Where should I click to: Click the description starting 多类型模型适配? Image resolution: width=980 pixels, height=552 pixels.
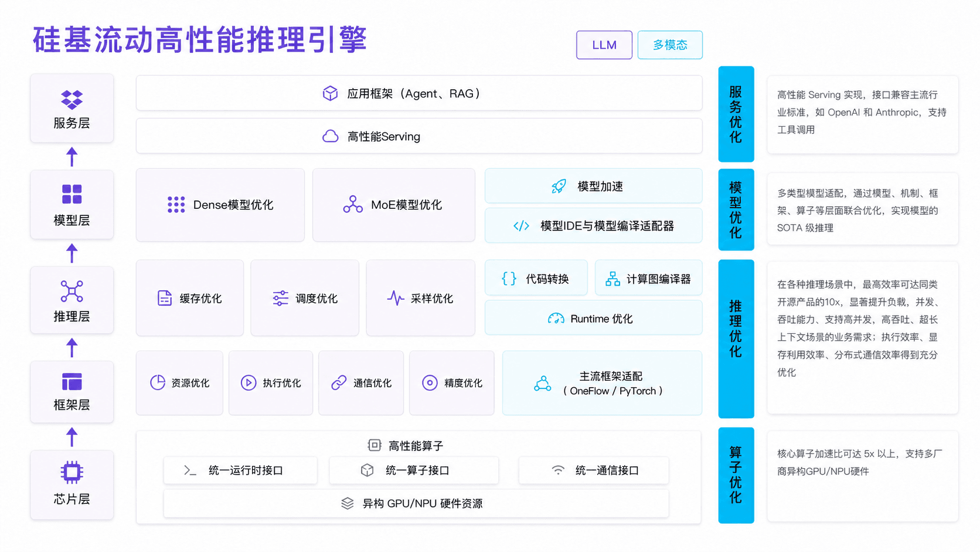tap(857, 210)
